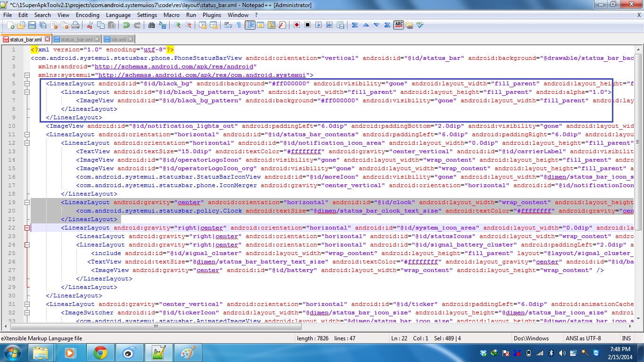Click the Save All toolbar icon

[x=43, y=25]
